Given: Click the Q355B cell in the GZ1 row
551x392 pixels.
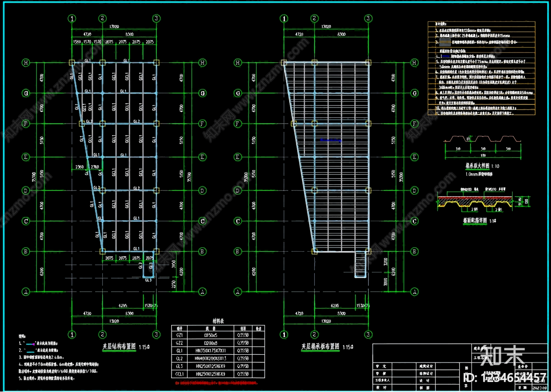Looking at the screenshot, I should click(x=243, y=335).
